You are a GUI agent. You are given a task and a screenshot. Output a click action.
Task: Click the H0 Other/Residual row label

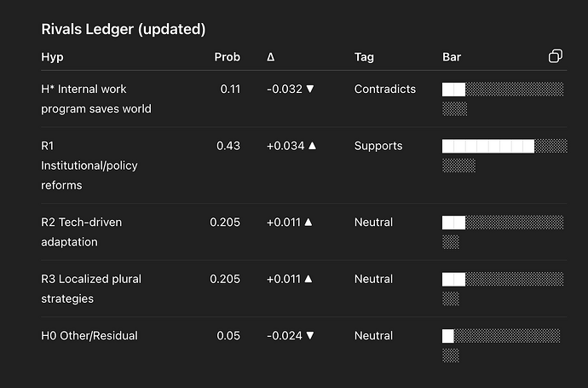point(89,336)
